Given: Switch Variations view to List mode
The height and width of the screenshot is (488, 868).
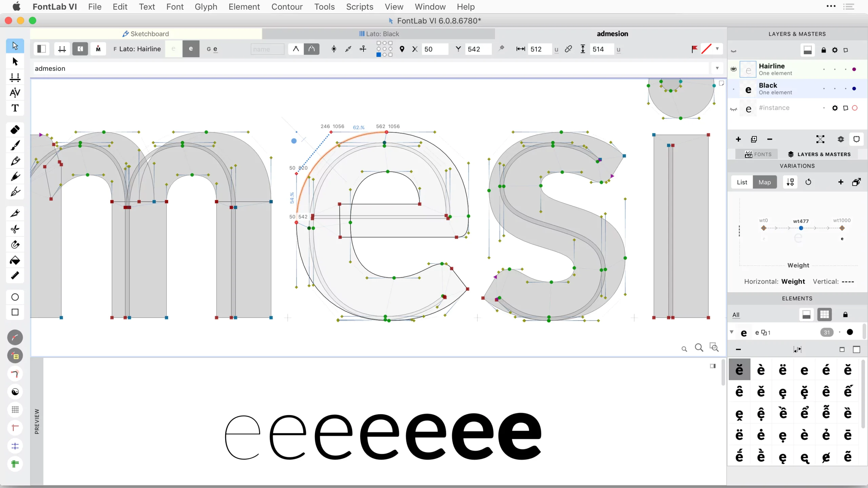Looking at the screenshot, I should click(742, 182).
